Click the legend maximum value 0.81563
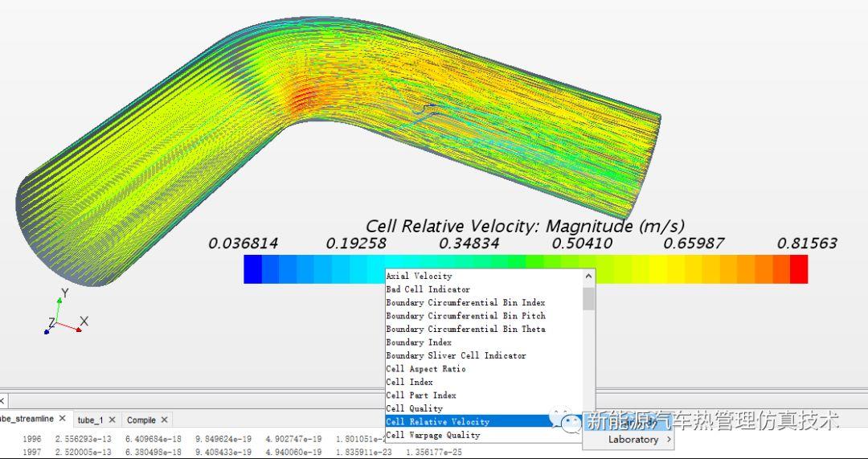Screen dimensions: 868x459 click(807, 243)
